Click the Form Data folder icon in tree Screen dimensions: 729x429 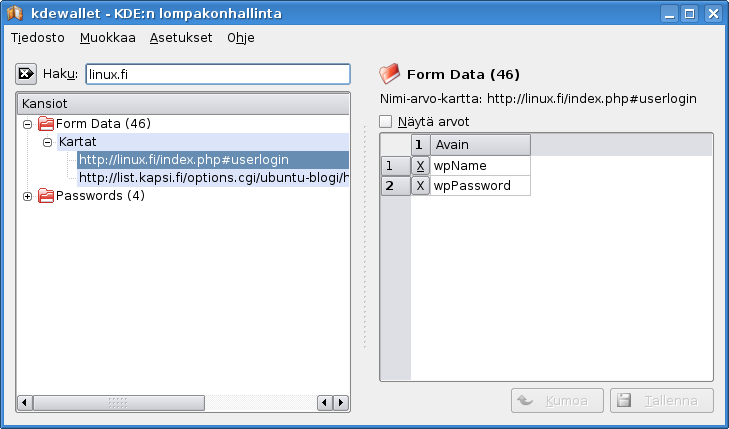(x=45, y=124)
